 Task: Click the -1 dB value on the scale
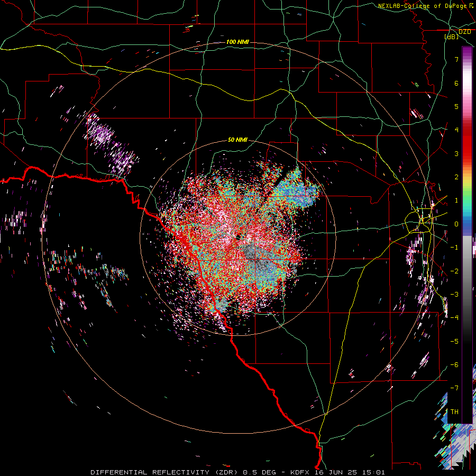pos(454,248)
